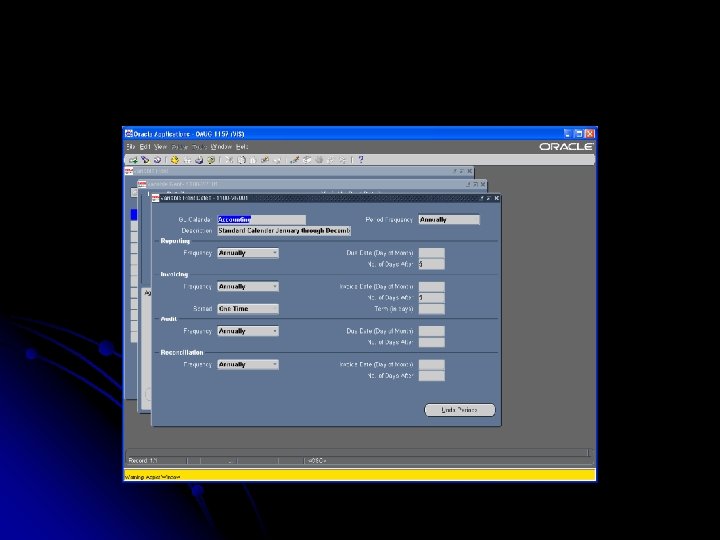Click the Show Navigator toolbar icon
The width and height of the screenshot is (720, 540).
tap(157, 160)
